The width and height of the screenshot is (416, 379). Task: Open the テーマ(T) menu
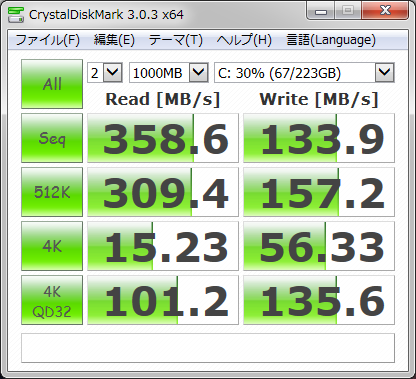pos(176,40)
